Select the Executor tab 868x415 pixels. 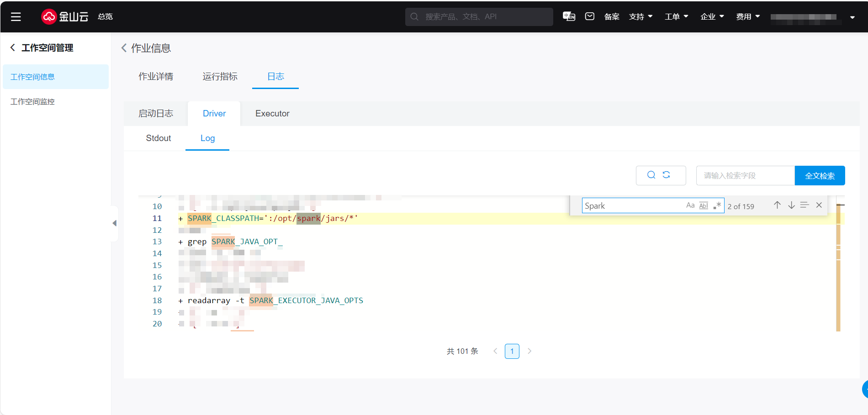pyautogui.click(x=272, y=113)
